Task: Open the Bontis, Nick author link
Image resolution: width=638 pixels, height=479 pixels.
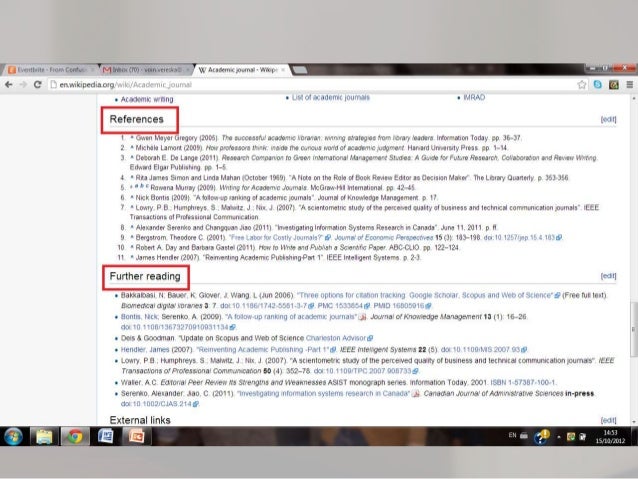Action: click(139, 317)
